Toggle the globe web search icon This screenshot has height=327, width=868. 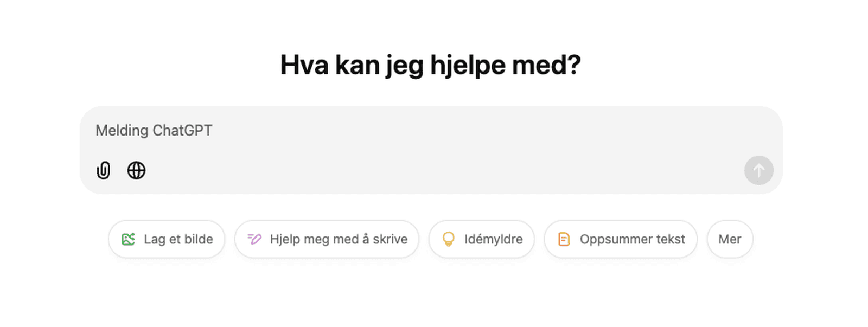click(136, 170)
